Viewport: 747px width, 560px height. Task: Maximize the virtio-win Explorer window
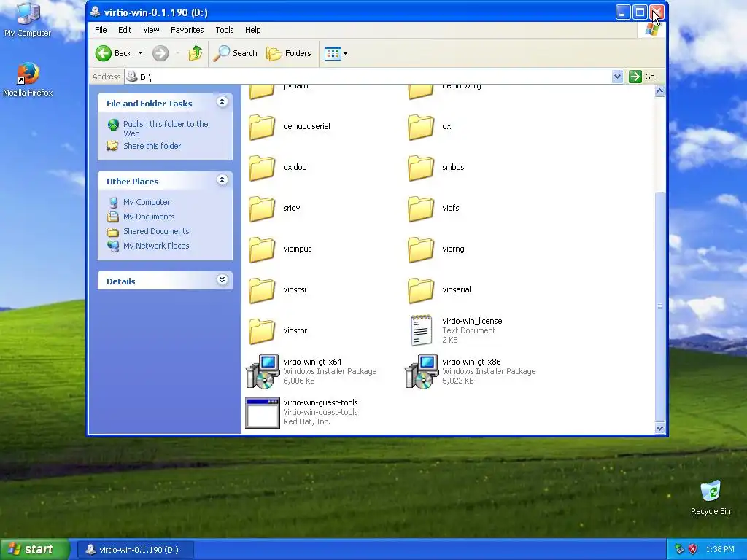tap(640, 12)
